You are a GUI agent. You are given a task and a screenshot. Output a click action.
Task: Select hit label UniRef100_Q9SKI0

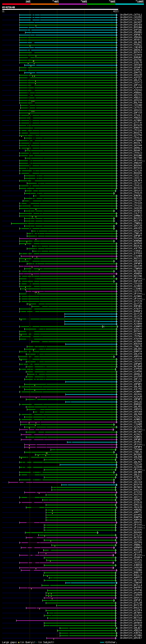[x=131, y=598]
